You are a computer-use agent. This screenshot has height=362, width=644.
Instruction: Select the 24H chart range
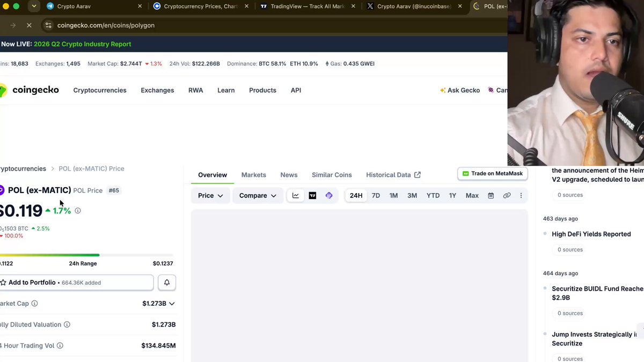tap(356, 196)
